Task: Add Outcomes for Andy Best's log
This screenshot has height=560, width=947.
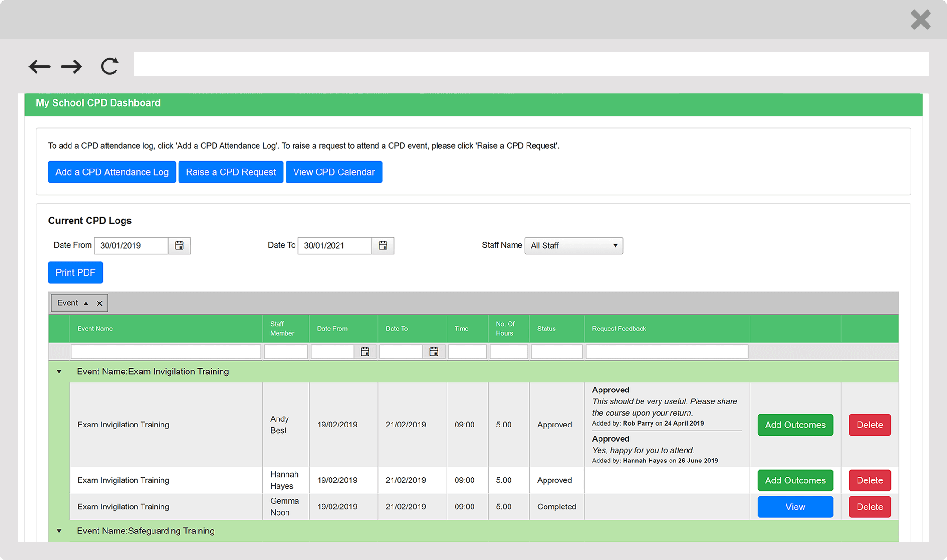Action: tap(795, 425)
